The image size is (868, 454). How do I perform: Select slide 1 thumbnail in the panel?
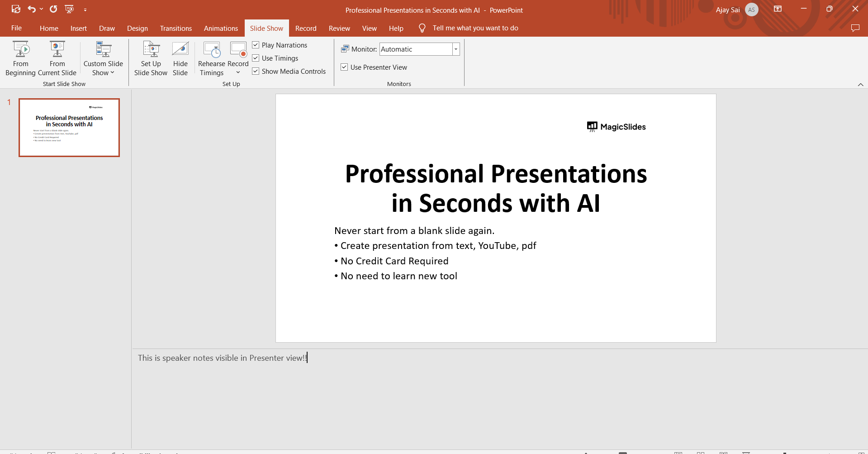point(69,128)
